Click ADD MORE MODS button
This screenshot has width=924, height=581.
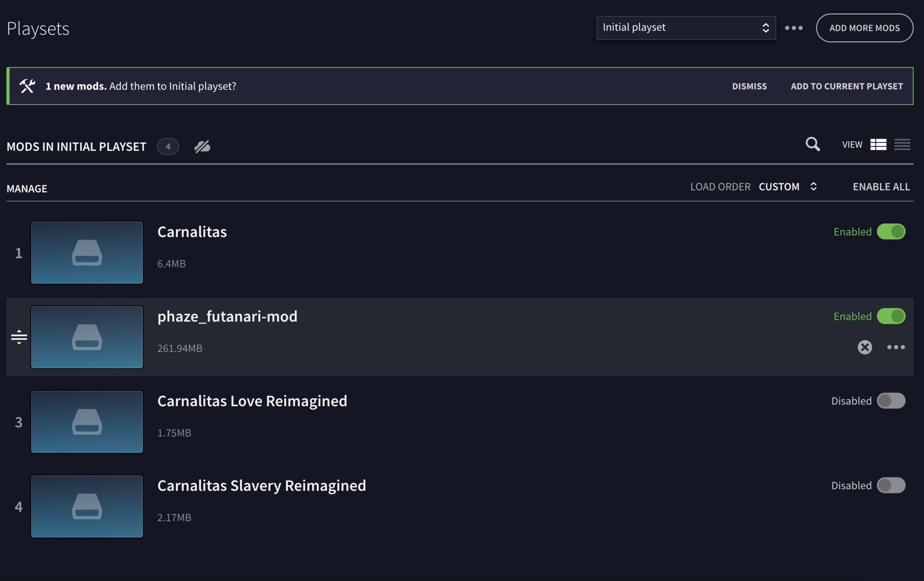[x=864, y=28]
